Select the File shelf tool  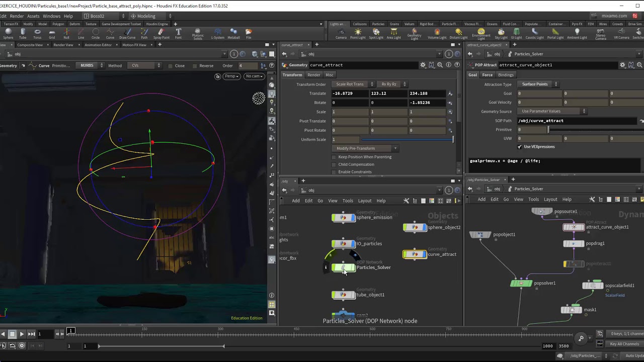(249, 34)
